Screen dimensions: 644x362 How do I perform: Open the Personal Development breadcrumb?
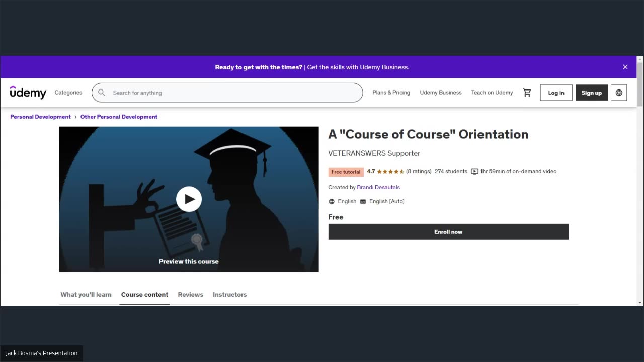click(x=40, y=117)
